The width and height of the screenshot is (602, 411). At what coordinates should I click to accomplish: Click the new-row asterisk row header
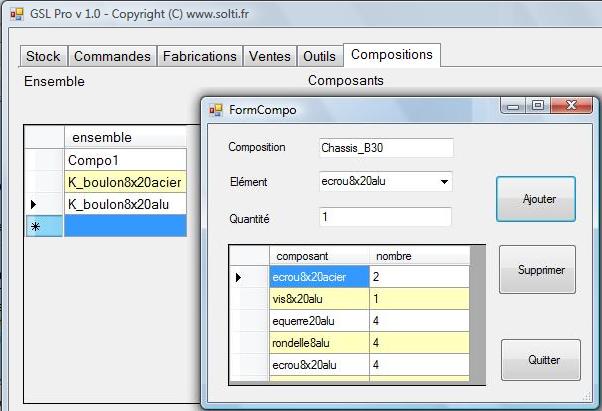click(x=45, y=226)
